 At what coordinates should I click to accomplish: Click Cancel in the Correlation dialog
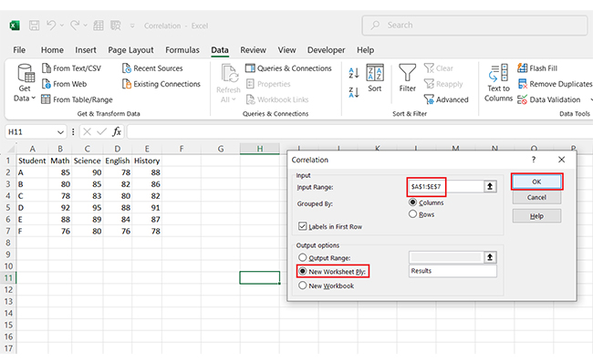tap(536, 197)
